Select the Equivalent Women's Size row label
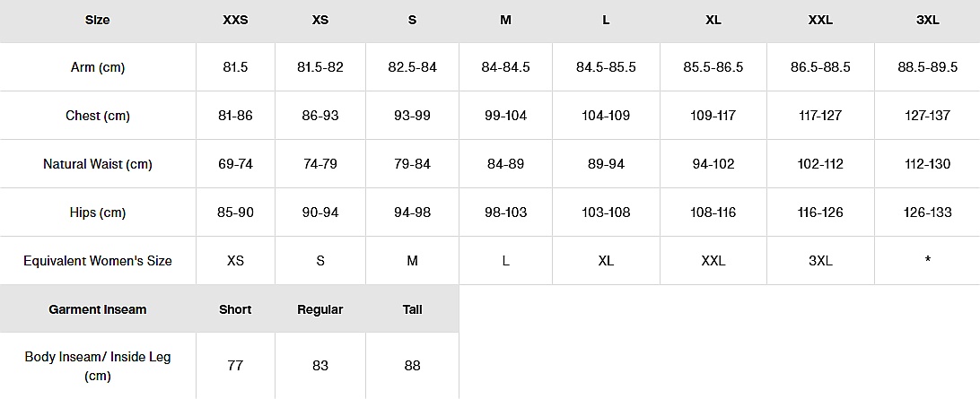The height and width of the screenshot is (399, 980). point(97,261)
